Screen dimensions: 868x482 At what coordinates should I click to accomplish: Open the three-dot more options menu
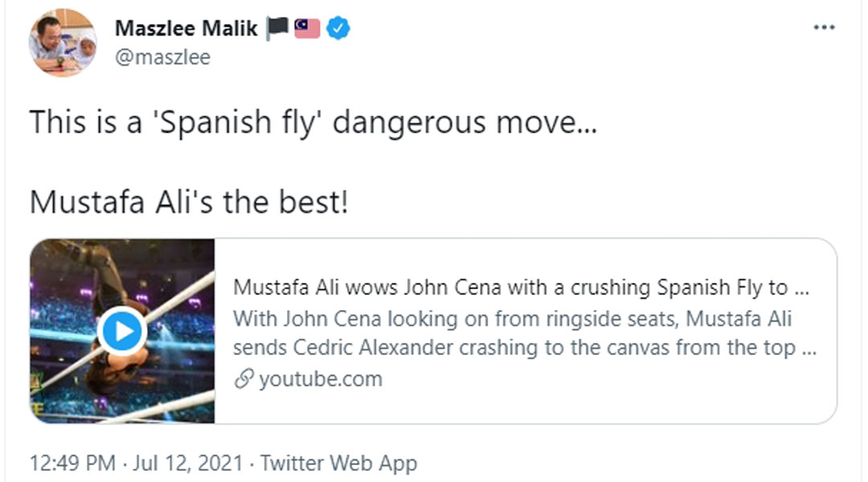click(824, 27)
